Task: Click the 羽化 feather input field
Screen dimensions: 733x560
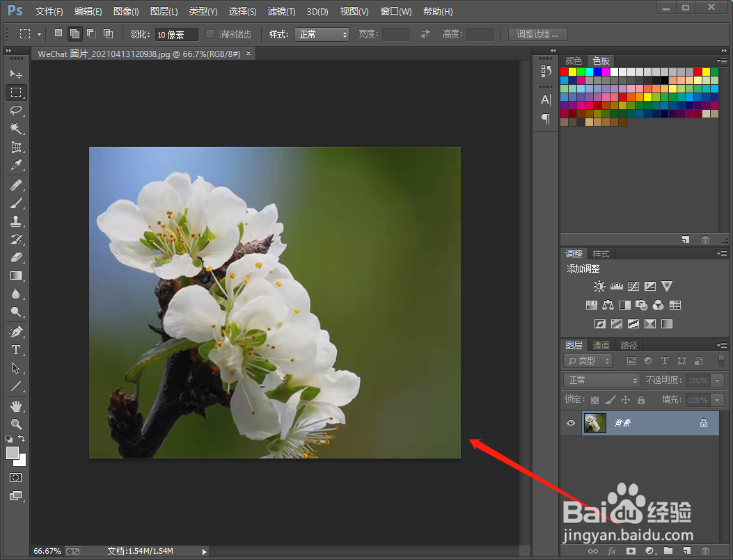Action: coord(177,35)
